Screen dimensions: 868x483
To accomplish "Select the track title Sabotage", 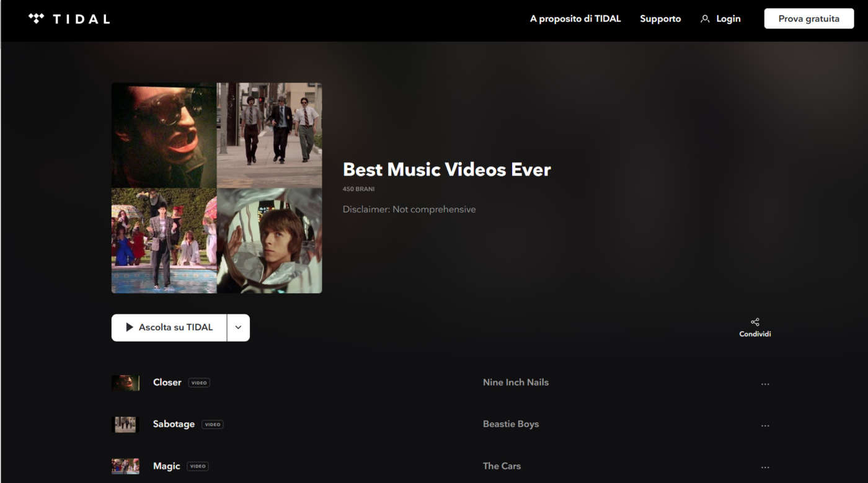I will 174,424.
